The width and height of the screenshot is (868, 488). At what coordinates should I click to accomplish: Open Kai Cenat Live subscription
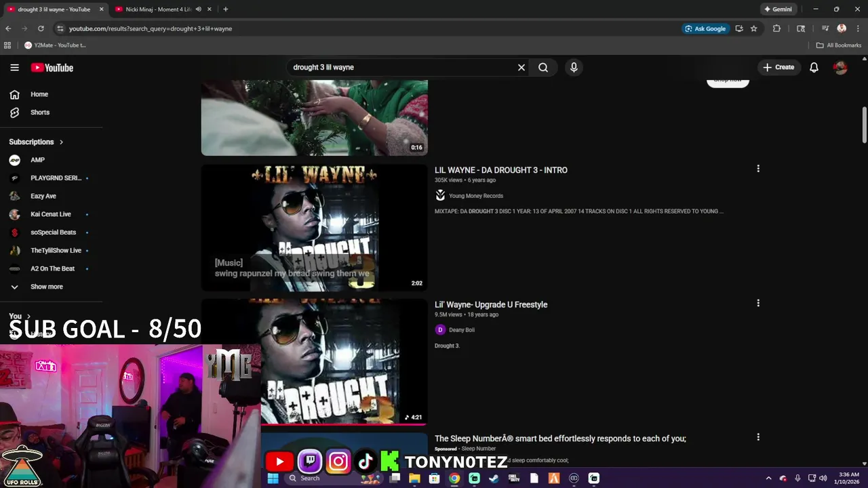pyautogui.click(x=51, y=214)
